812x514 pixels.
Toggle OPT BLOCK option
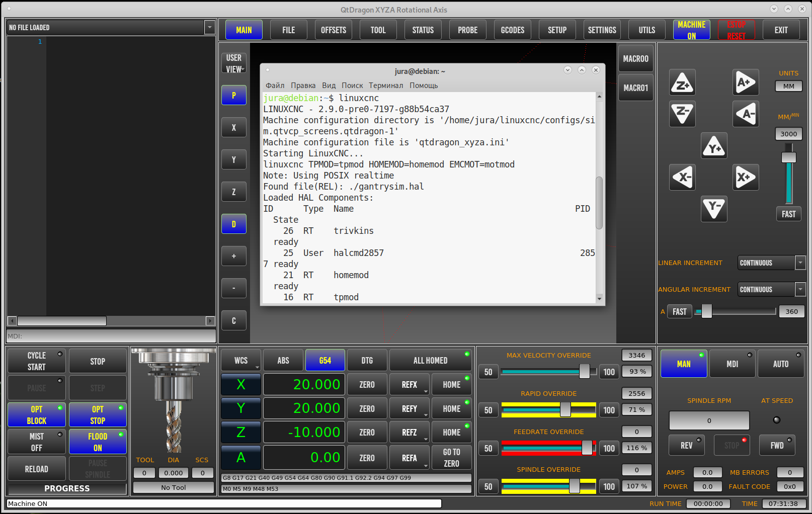[37, 415]
